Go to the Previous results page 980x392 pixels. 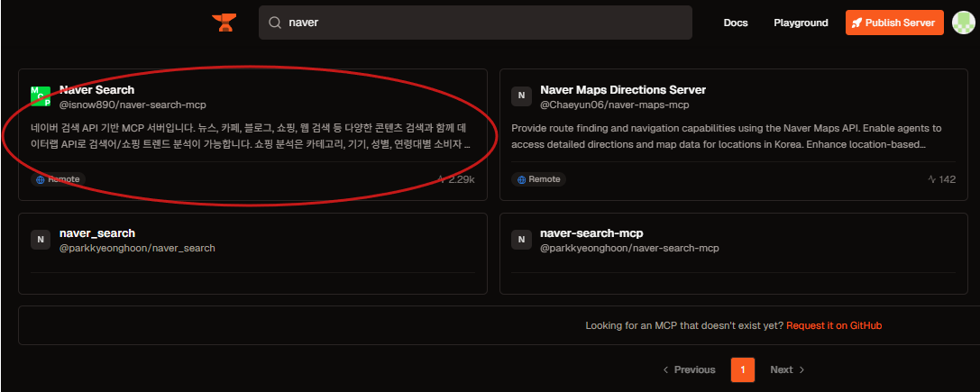click(x=689, y=369)
